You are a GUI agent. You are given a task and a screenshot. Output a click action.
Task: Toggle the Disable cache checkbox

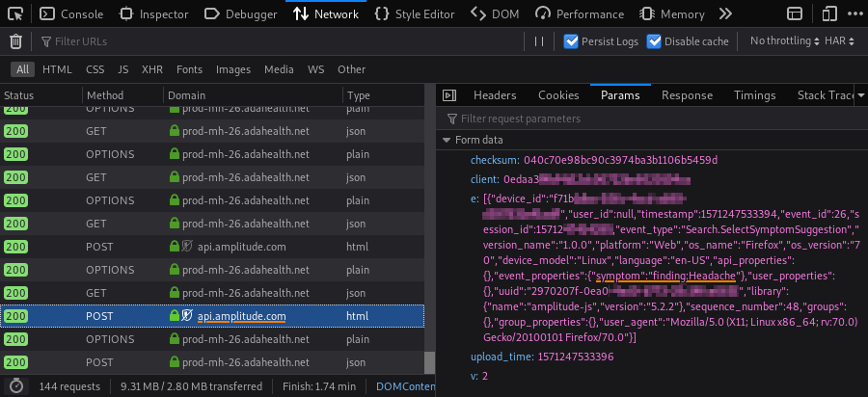click(x=655, y=41)
